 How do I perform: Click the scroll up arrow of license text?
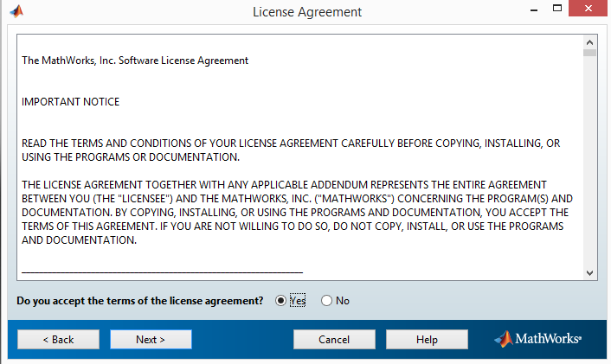click(590, 42)
